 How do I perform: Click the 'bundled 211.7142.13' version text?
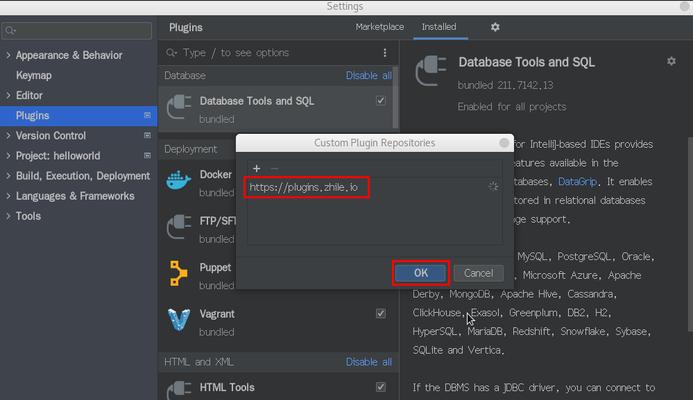coord(505,85)
